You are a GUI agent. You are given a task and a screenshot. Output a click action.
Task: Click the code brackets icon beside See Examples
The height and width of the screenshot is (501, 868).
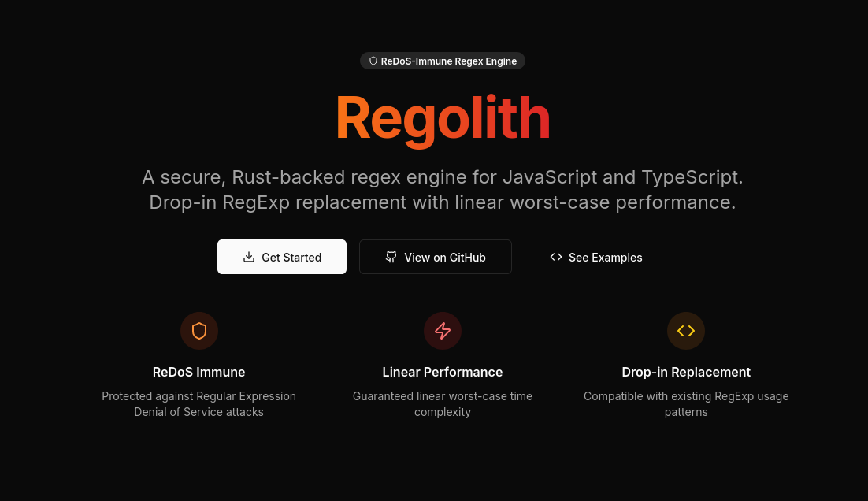(556, 257)
